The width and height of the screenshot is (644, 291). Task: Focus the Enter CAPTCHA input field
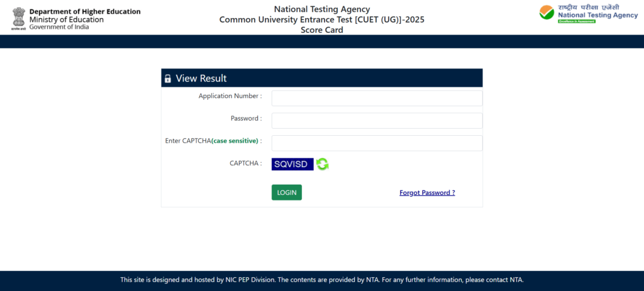click(377, 143)
